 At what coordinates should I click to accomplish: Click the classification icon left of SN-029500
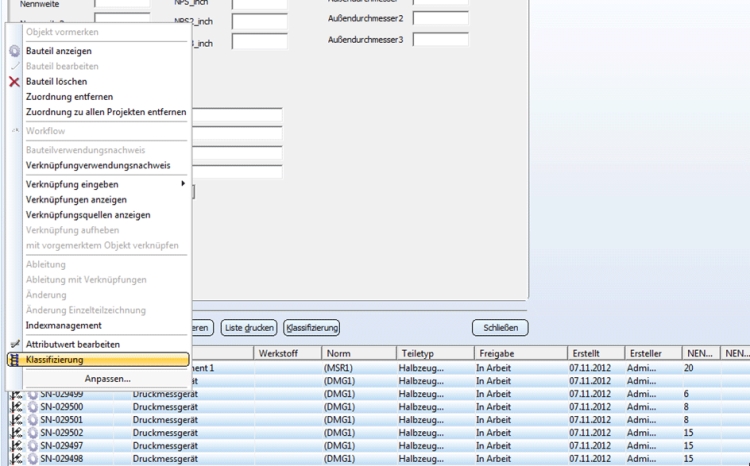17,407
